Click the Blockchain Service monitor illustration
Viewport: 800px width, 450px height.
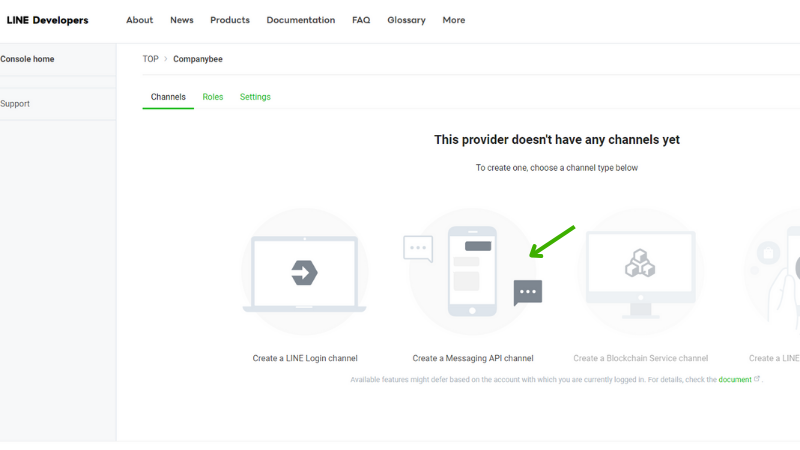pyautogui.click(x=640, y=272)
